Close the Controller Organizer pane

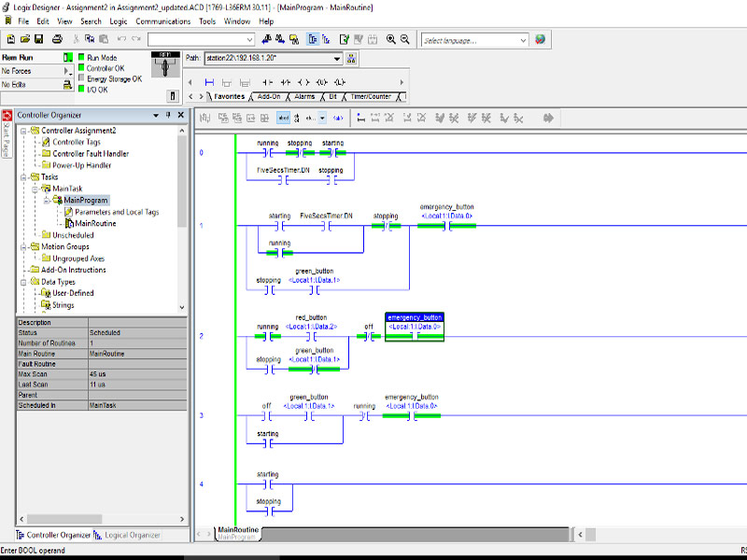pos(180,115)
